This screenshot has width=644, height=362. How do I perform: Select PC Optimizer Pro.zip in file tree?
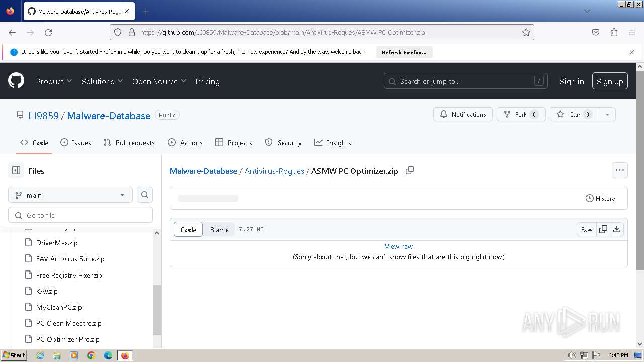[x=68, y=339]
